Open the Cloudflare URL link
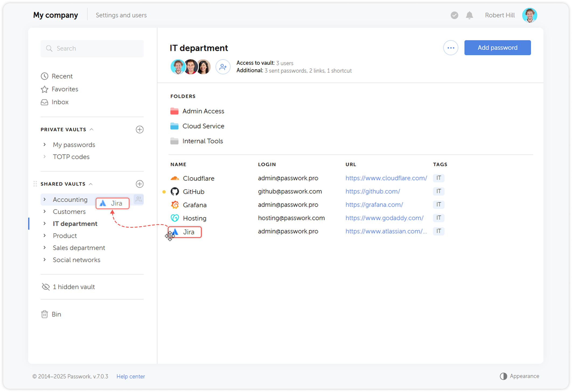 click(386, 178)
